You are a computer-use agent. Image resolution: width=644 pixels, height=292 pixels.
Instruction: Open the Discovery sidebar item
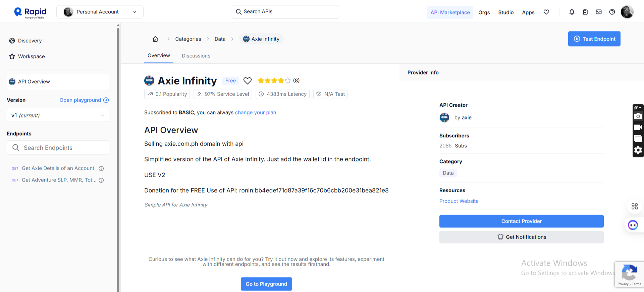coord(30,41)
